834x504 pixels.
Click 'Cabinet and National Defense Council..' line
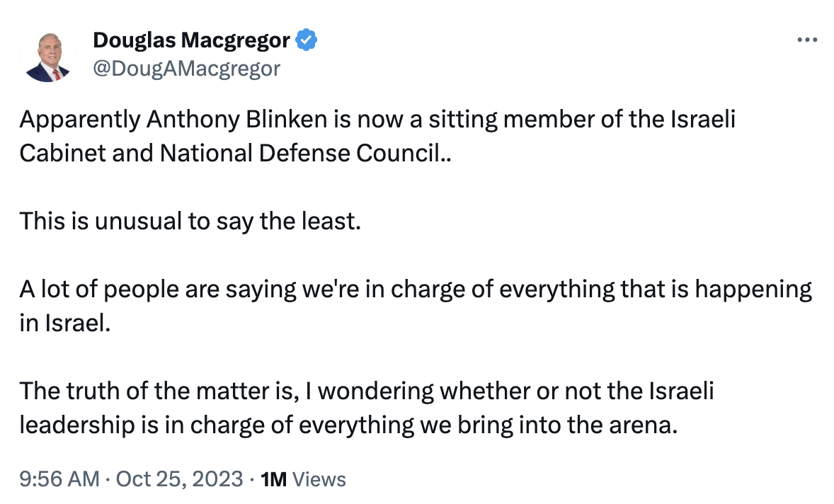235,154
